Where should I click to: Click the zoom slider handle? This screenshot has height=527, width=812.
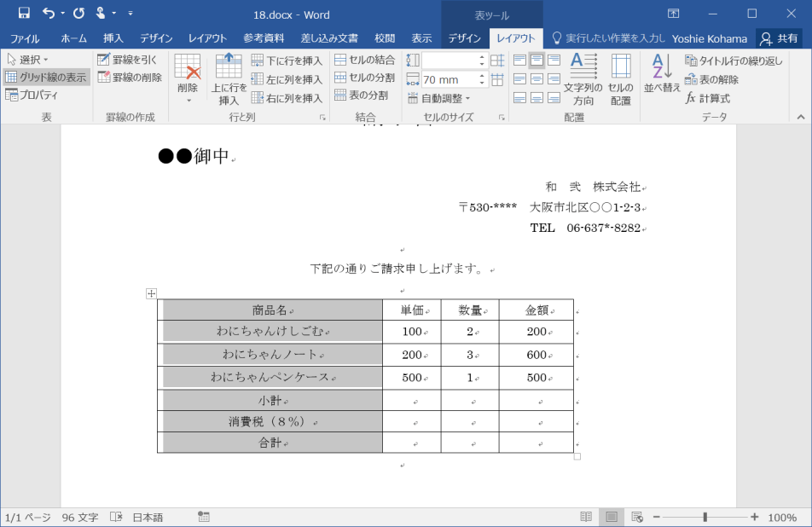(x=705, y=517)
